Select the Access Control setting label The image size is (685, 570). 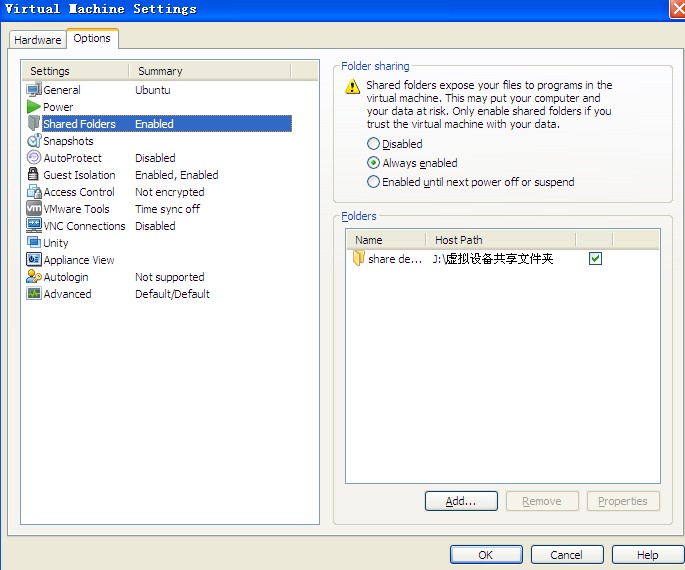(79, 192)
